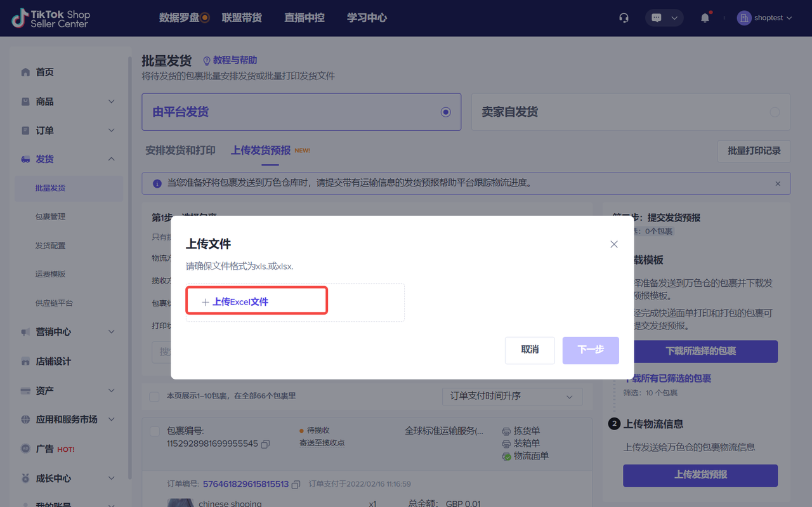
Task: Switch to the 上传发货预报 tab
Action: pyautogui.click(x=261, y=150)
